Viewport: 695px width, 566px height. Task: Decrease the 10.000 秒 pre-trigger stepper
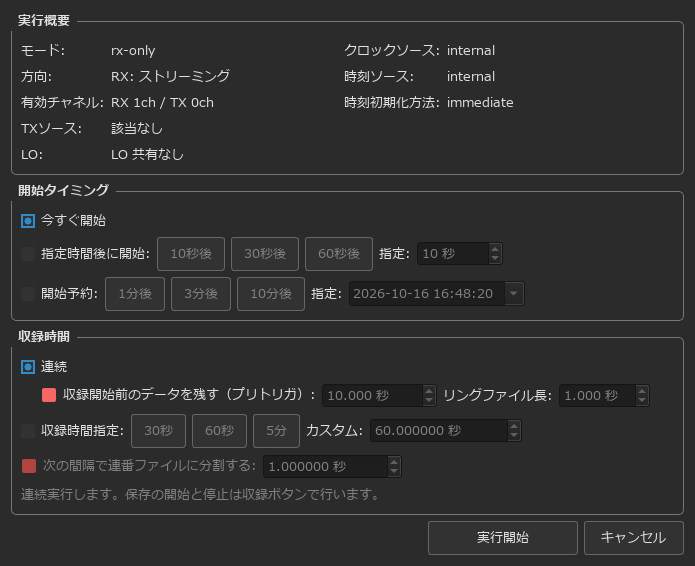point(429,401)
